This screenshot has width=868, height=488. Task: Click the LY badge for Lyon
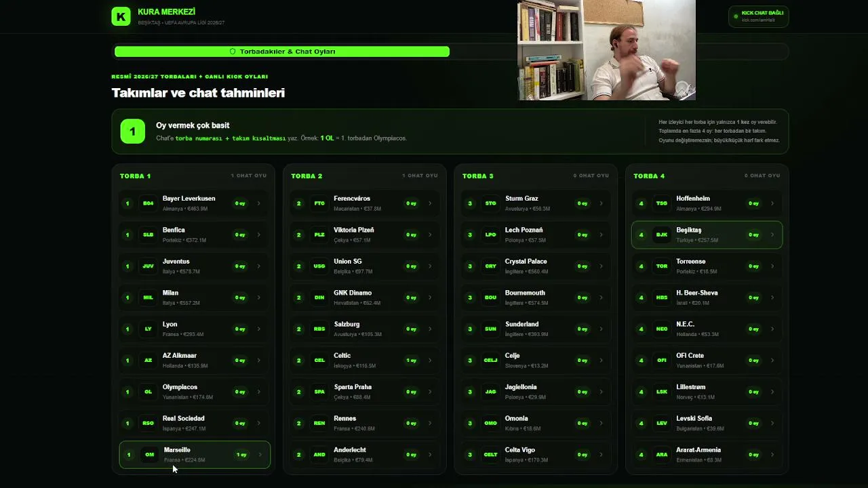(x=148, y=329)
